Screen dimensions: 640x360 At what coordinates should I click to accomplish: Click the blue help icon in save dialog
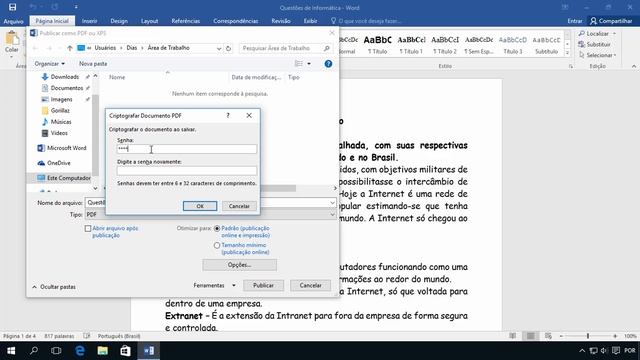(328, 64)
